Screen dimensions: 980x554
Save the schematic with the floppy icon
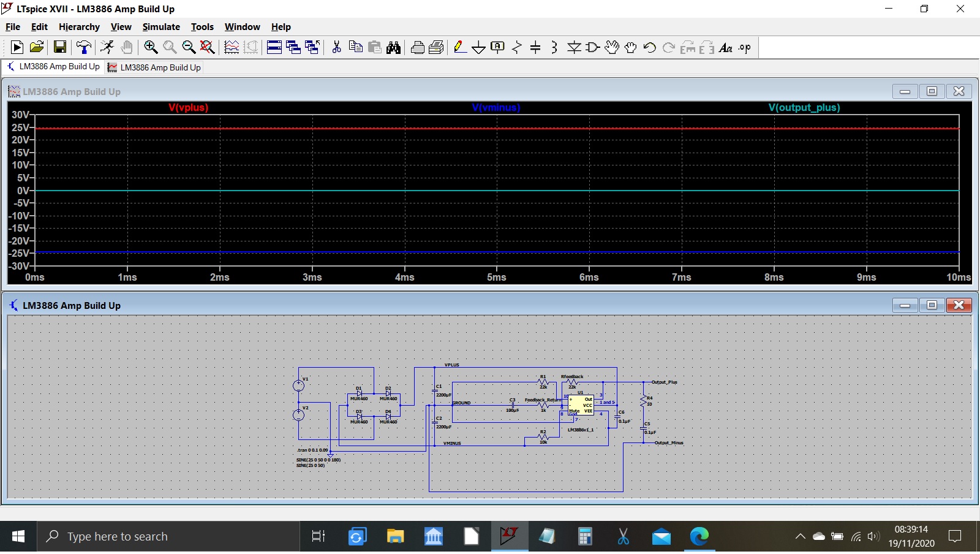click(60, 47)
